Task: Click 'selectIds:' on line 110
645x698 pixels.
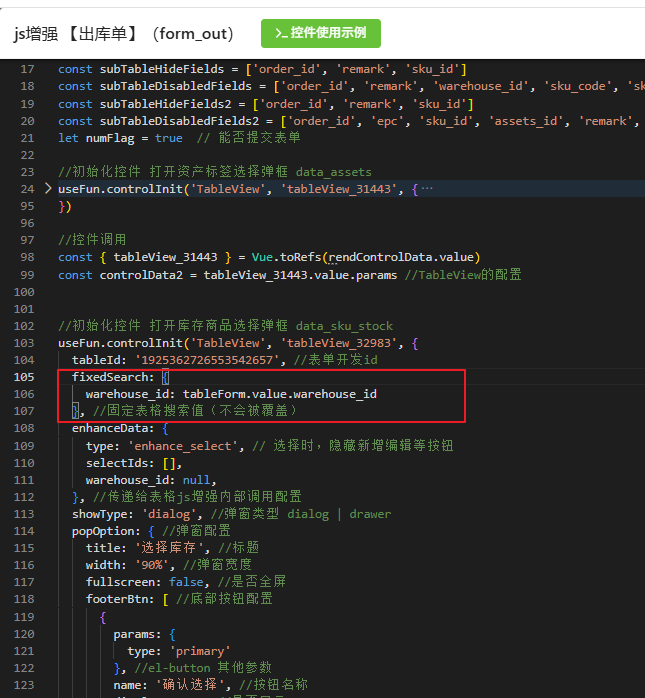Action: [x=120, y=463]
